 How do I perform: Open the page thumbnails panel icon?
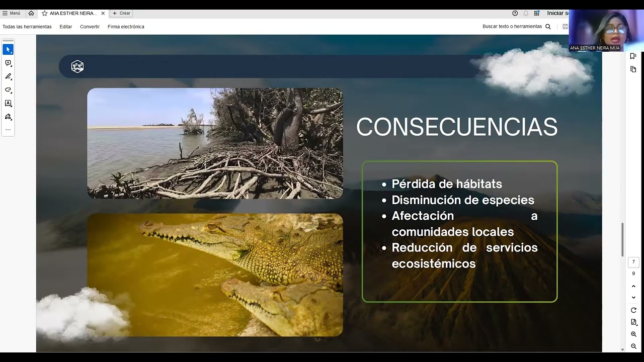tap(633, 69)
